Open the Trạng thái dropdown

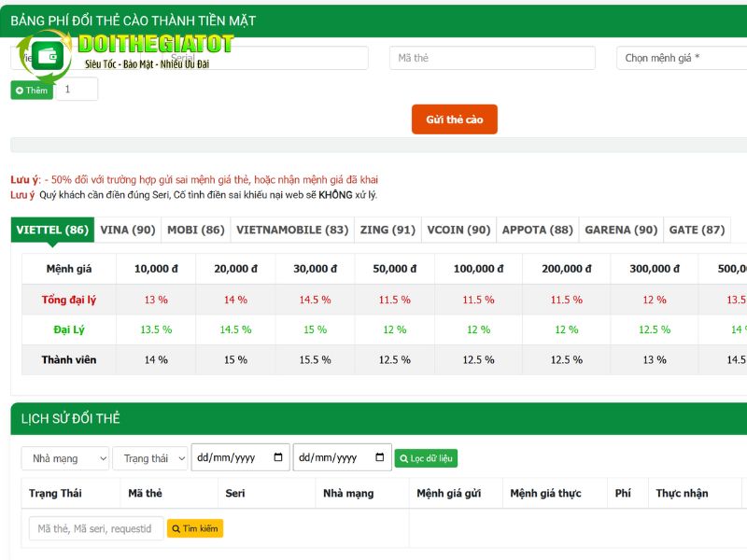click(150, 458)
